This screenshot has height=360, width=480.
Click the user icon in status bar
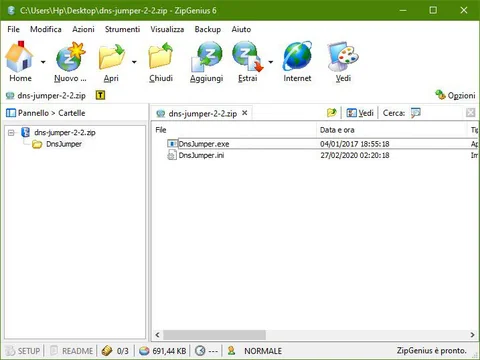point(231,351)
